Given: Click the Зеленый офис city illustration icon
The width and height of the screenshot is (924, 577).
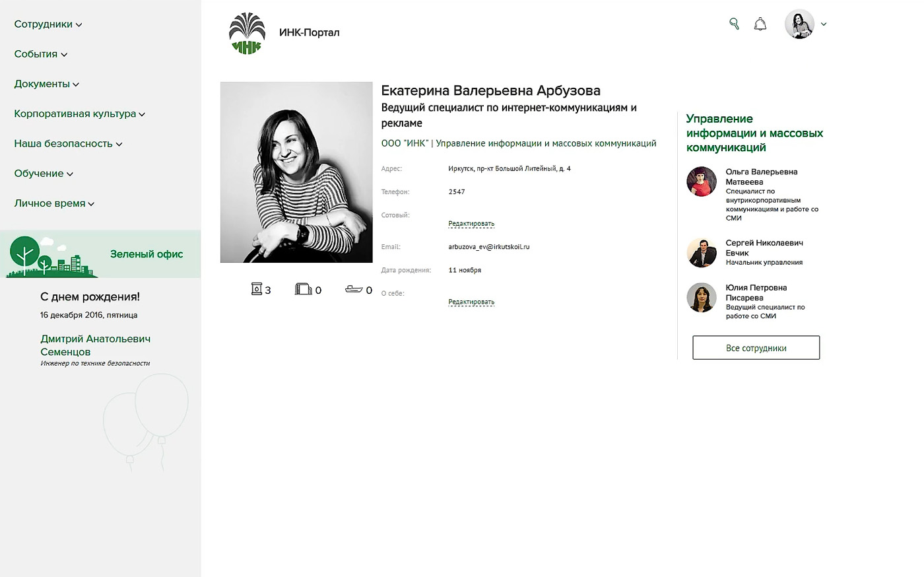Looking at the screenshot, I should 50,257.
